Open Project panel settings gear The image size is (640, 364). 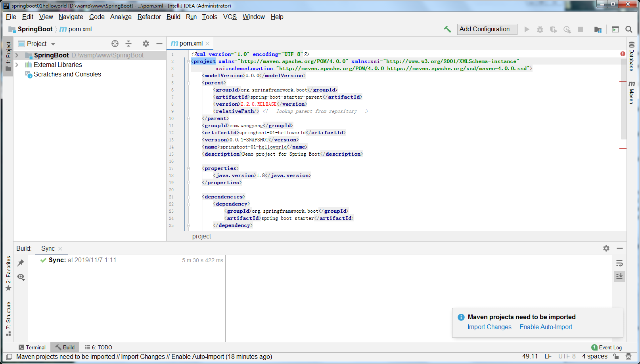point(146,44)
